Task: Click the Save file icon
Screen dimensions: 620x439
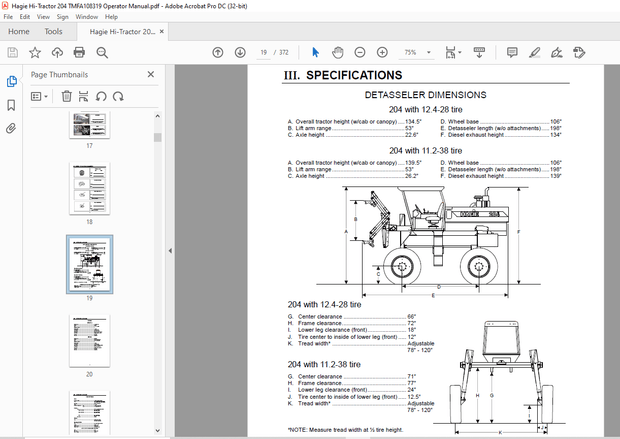Action: [13, 53]
